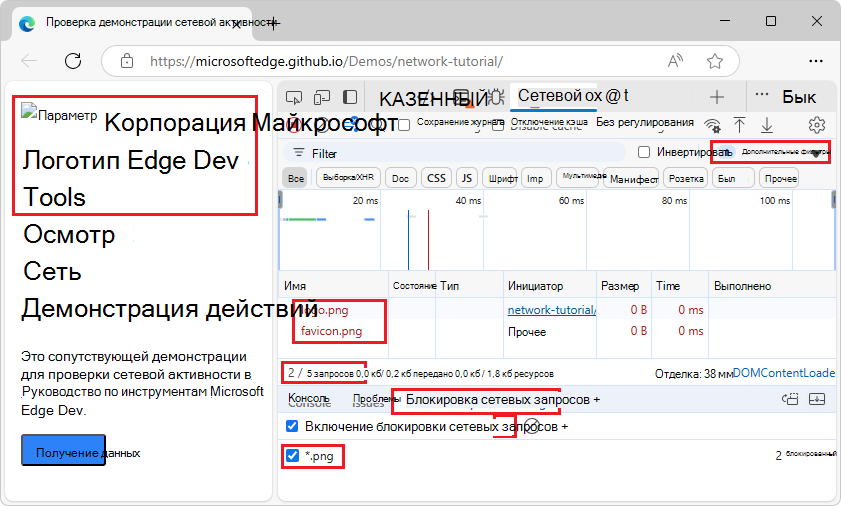Reload the page with the refresh icon
The width and height of the screenshot is (841, 506).
point(73,61)
